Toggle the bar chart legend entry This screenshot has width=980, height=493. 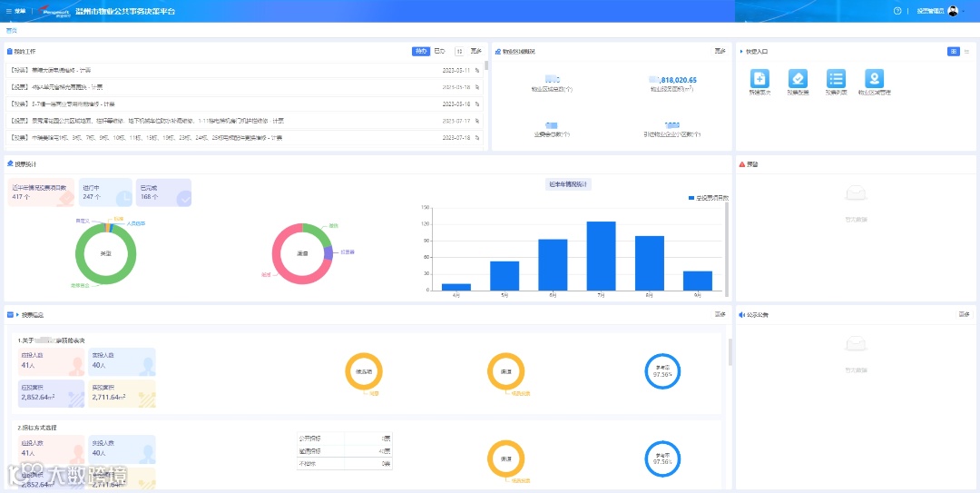[x=709, y=198]
